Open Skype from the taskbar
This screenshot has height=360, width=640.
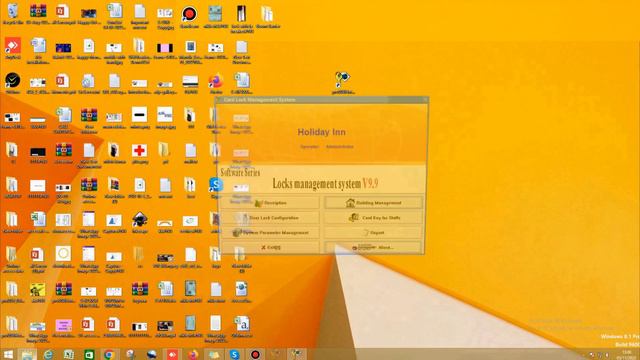234,354
